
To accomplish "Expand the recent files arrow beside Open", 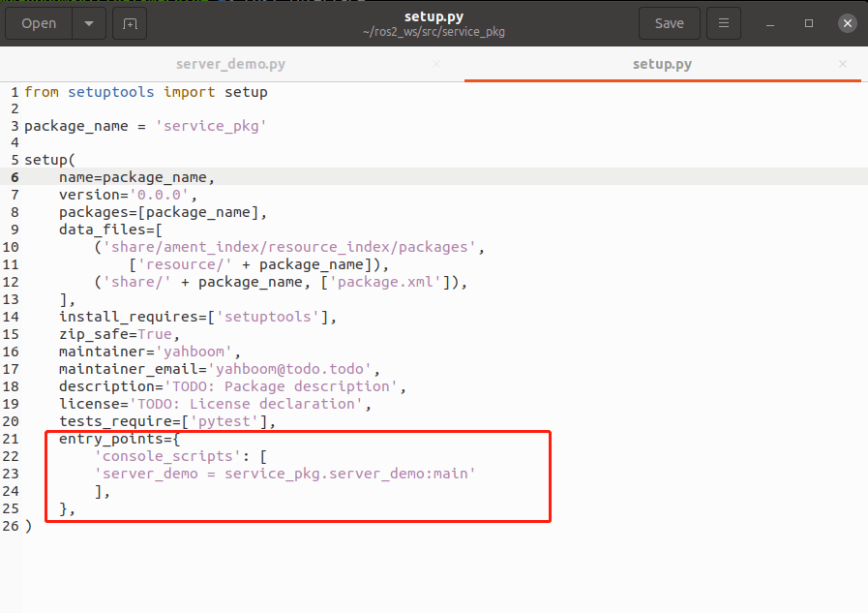I will point(89,23).
